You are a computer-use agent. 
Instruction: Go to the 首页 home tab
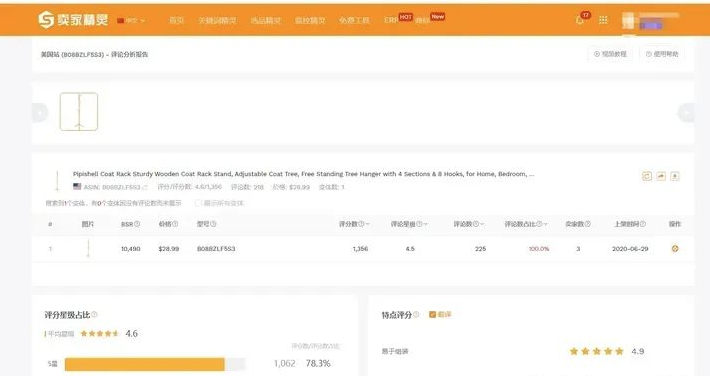pos(176,20)
